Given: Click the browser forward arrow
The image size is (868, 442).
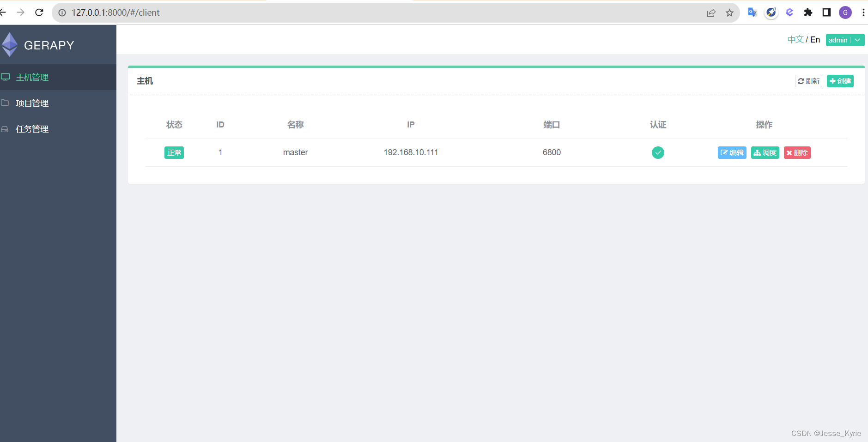Looking at the screenshot, I should [x=20, y=12].
